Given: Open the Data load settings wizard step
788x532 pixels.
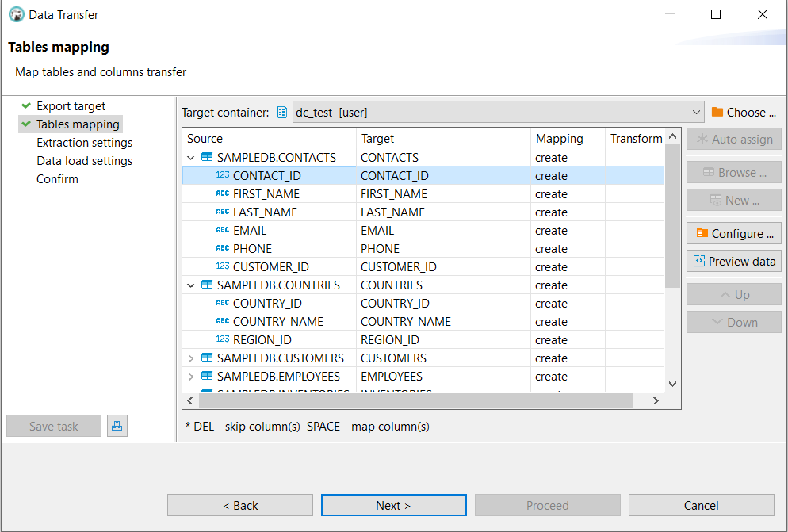Looking at the screenshot, I should coord(84,161).
